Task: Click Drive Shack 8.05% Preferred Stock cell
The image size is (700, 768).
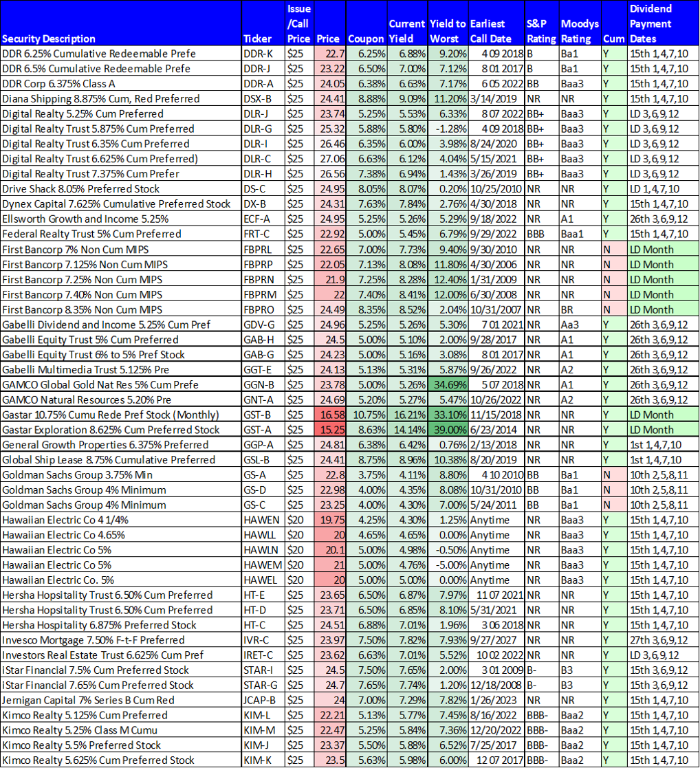Action: point(120,188)
